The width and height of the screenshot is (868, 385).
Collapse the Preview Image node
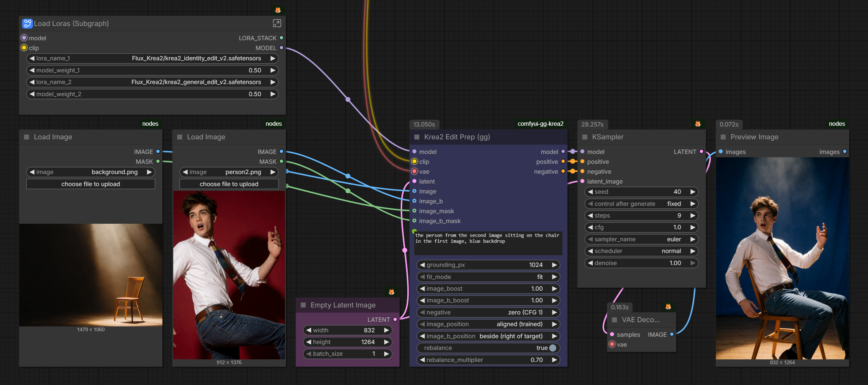[723, 137]
